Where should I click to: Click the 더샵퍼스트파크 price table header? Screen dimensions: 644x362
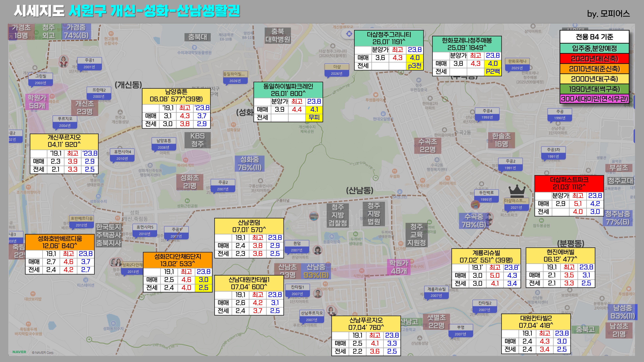(x=569, y=183)
